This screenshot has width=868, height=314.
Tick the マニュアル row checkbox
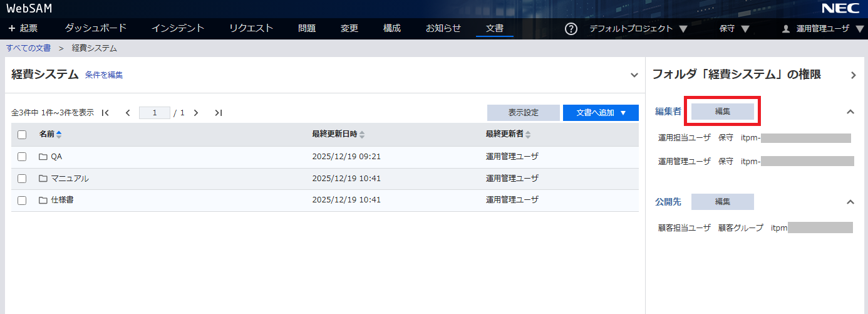pyautogui.click(x=22, y=179)
